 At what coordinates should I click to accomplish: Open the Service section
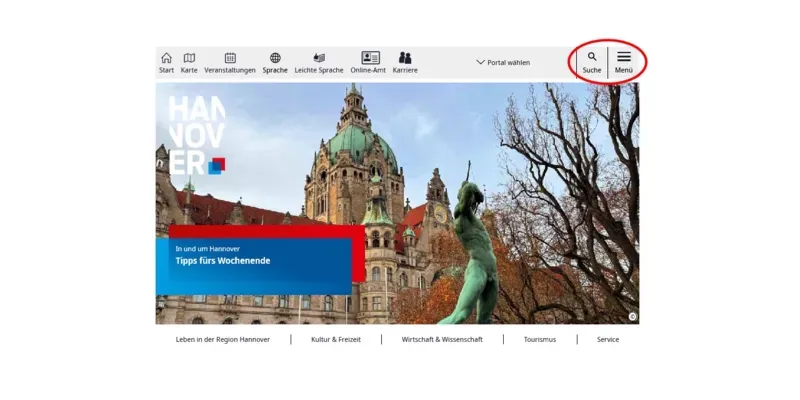tap(608, 339)
